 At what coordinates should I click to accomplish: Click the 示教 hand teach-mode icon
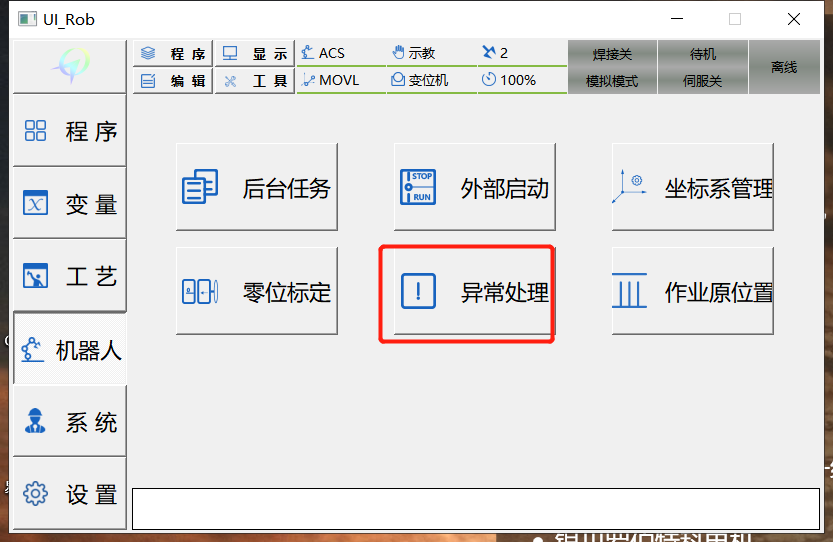pyautogui.click(x=398, y=53)
